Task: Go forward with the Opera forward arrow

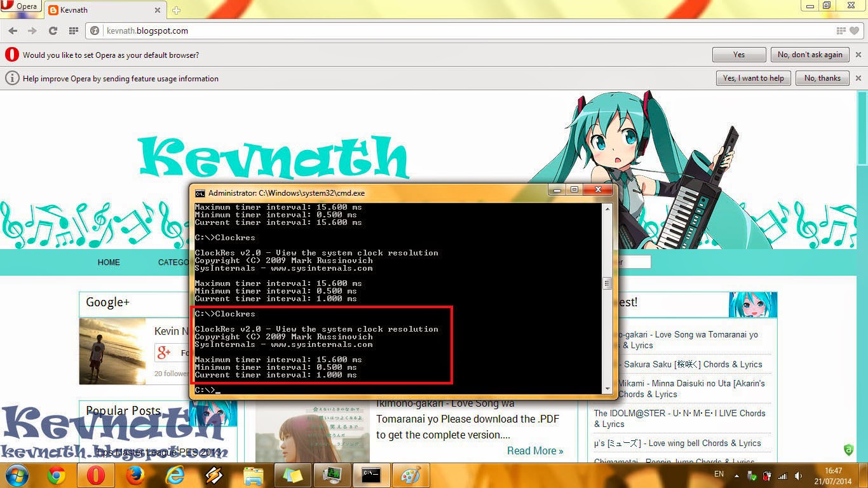Action: [32, 30]
